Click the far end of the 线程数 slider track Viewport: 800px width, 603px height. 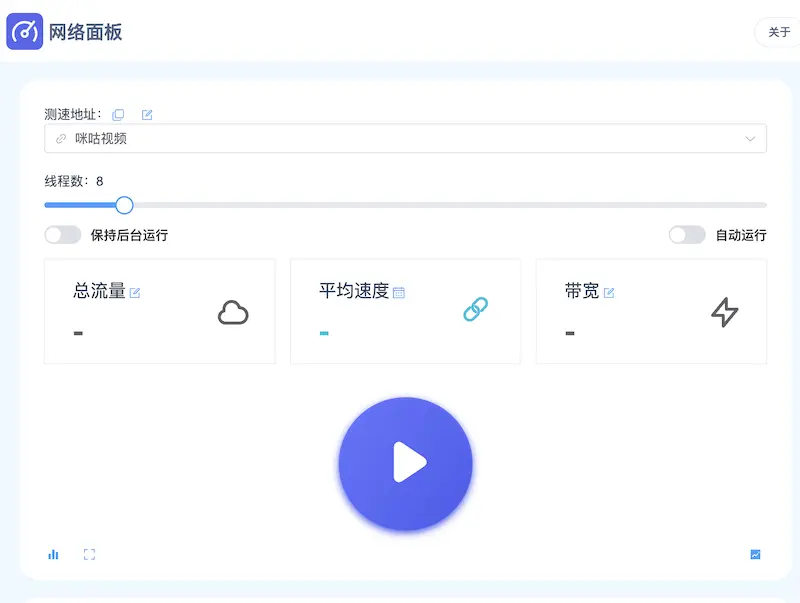[764, 205]
